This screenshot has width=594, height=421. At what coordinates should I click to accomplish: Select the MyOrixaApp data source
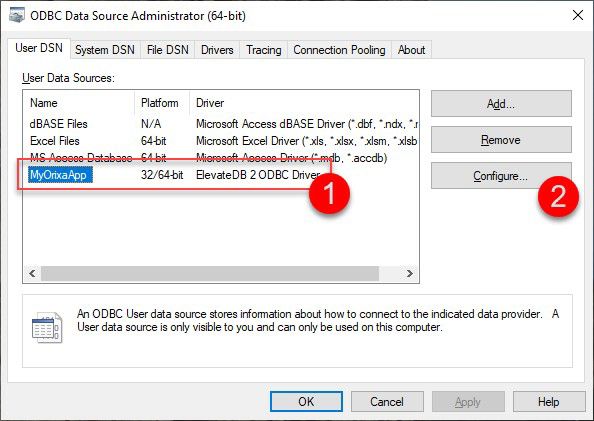pyautogui.click(x=60, y=175)
